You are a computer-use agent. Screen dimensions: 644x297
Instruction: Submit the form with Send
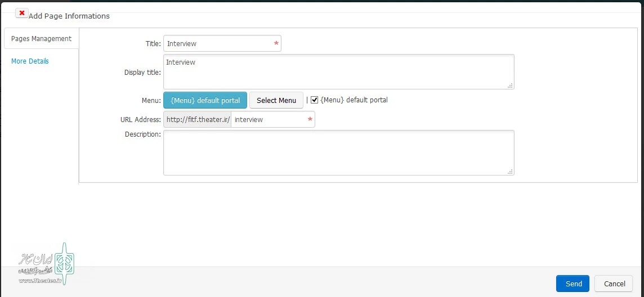tap(573, 283)
